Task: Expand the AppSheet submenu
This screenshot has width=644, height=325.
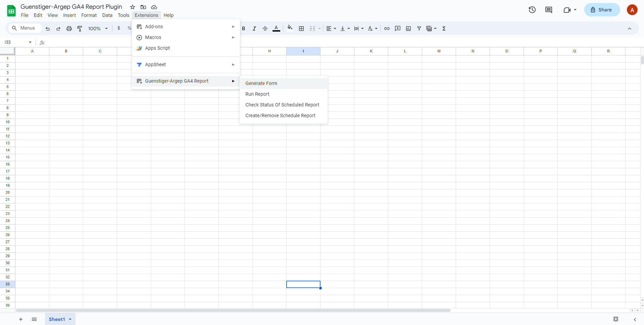Action: pos(186,64)
